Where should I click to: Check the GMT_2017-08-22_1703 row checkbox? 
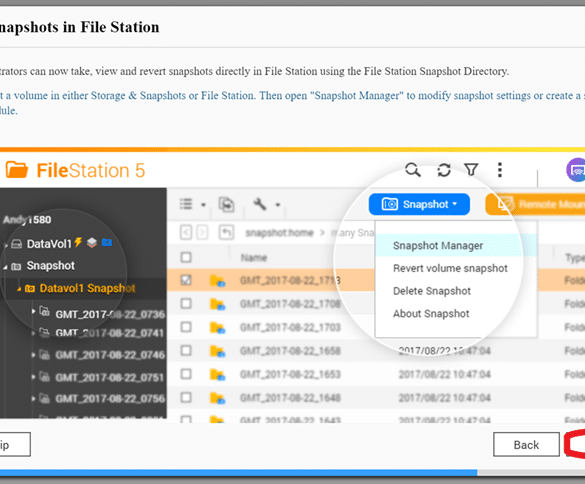pyautogui.click(x=186, y=327)
